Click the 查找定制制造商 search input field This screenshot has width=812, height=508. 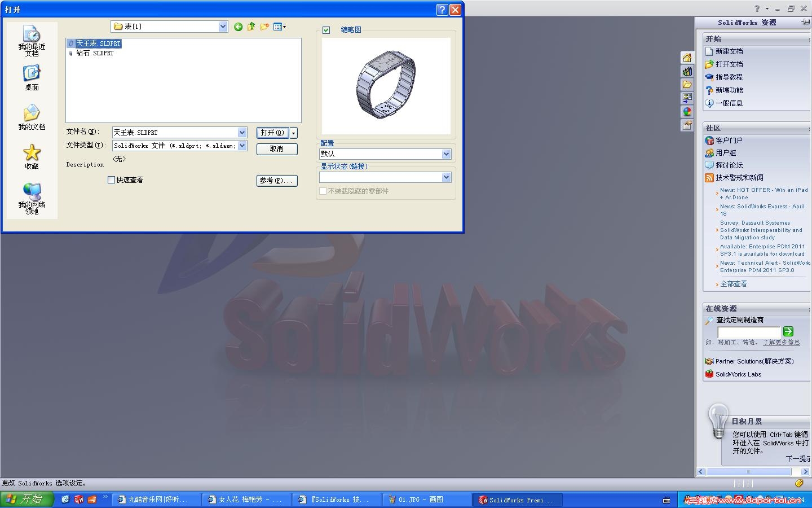pyautogui.click(x=749, y=332)
